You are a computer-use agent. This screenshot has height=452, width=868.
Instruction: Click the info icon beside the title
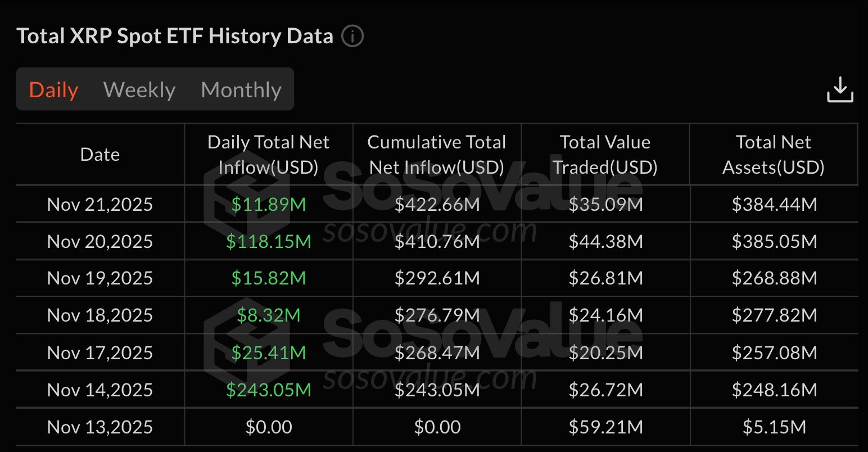352,37
